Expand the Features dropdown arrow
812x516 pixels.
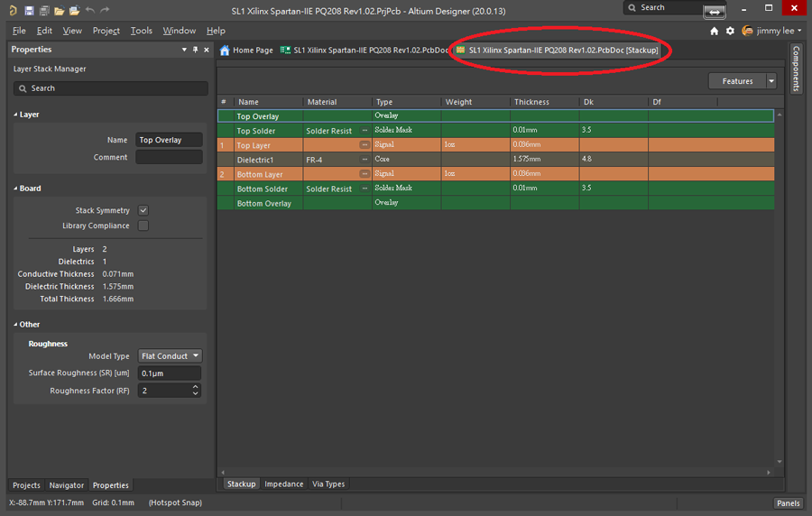(x=771, y=81)
